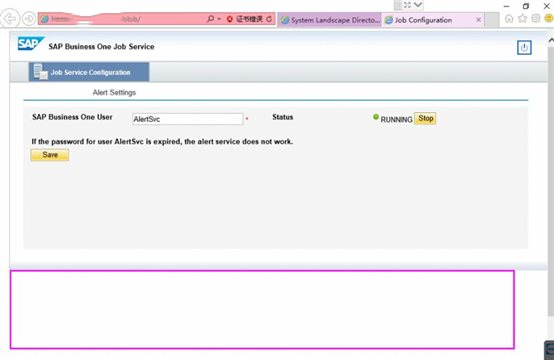
Task: Open the Job Service Configuration tab
Action: (89, 72)
